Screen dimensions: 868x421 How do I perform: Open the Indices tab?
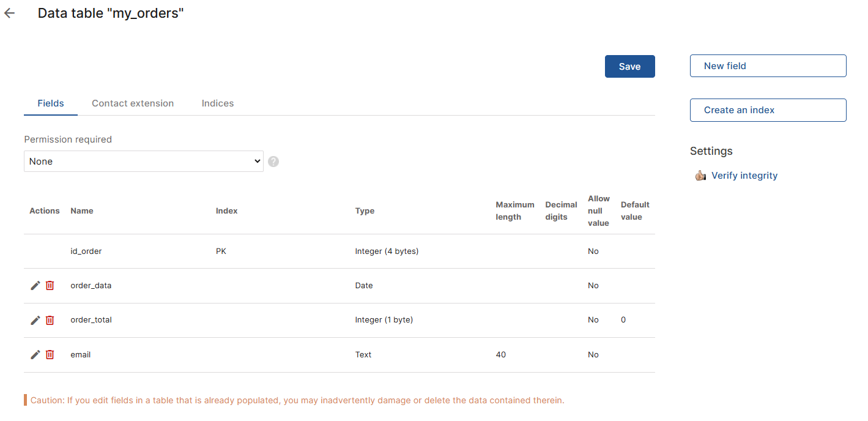coord(217,103)
